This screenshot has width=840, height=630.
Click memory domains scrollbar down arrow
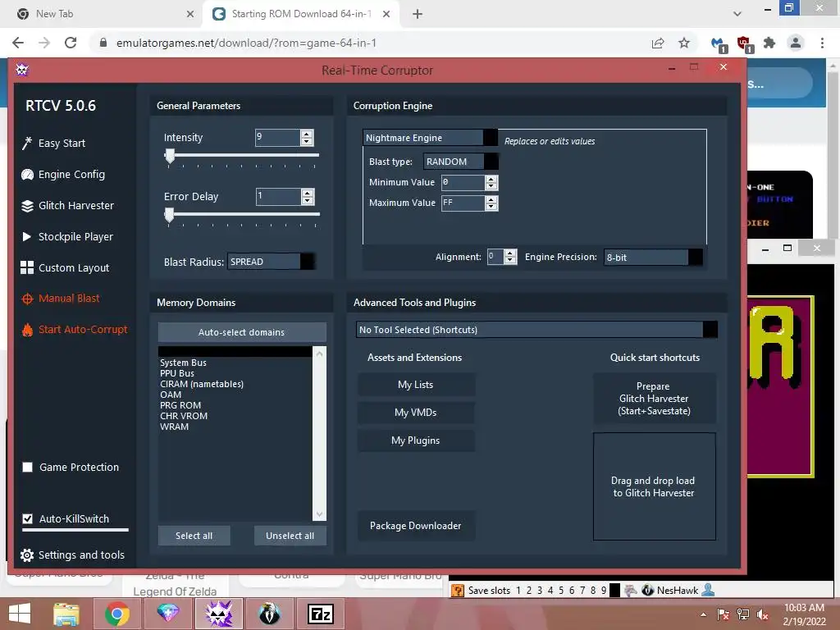pyautogui.click(x=319, y=514)
